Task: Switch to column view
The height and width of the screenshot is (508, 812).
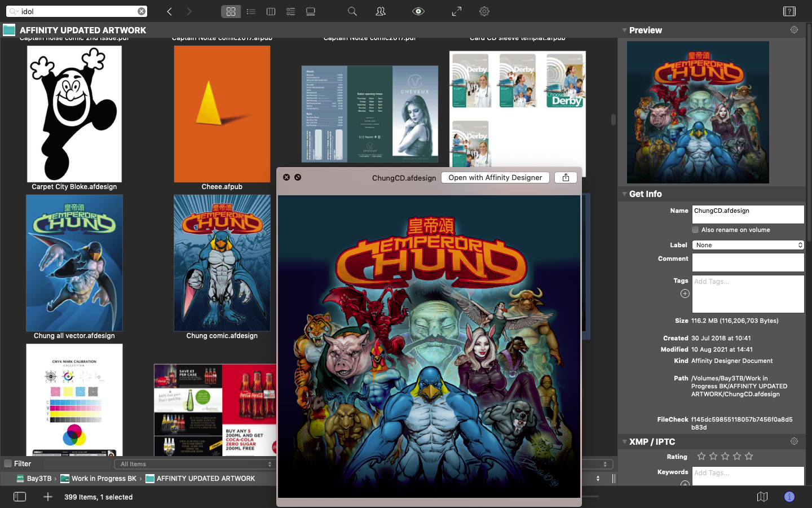Action: click(x=271, y=11)
